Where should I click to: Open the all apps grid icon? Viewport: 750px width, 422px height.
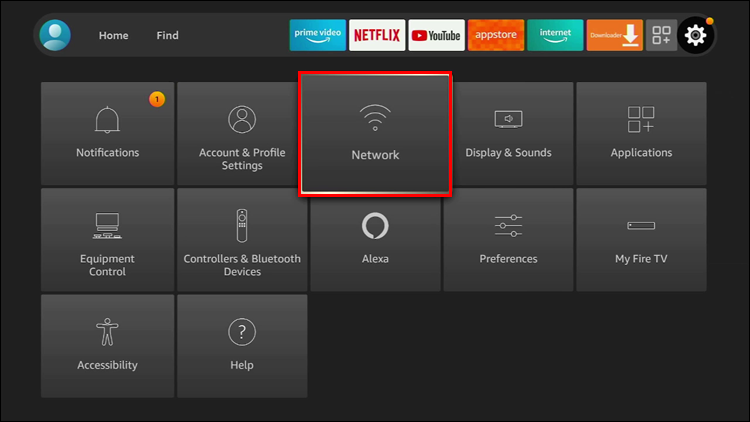(662, 35)
